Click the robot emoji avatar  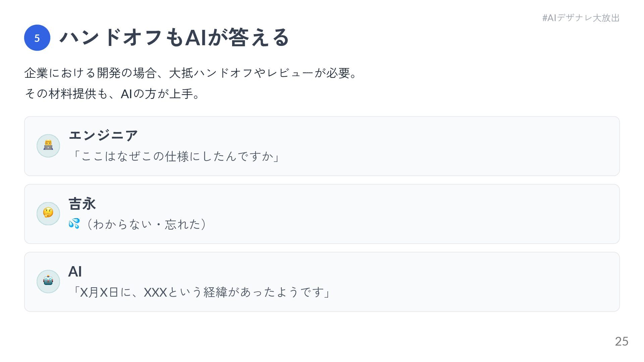coord(48,281)
